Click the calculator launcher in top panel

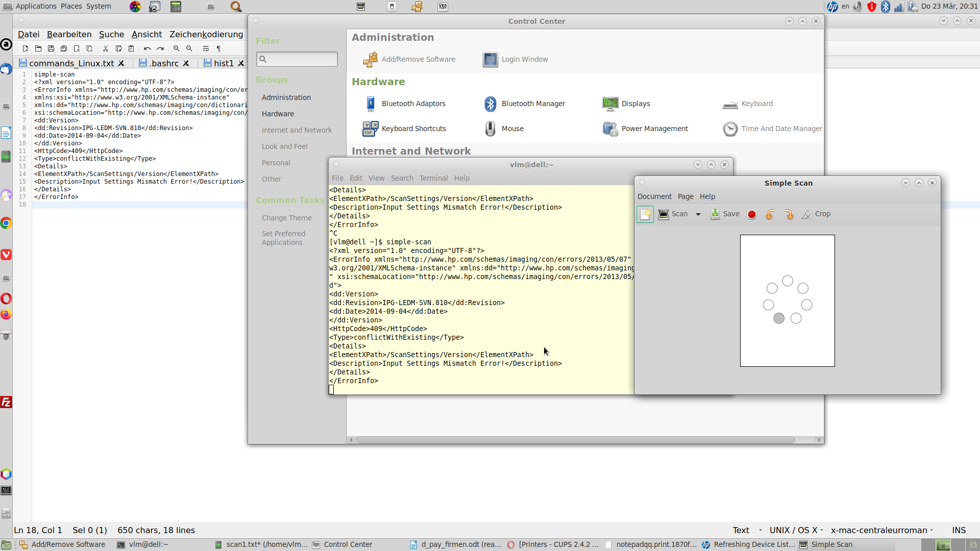176,7
